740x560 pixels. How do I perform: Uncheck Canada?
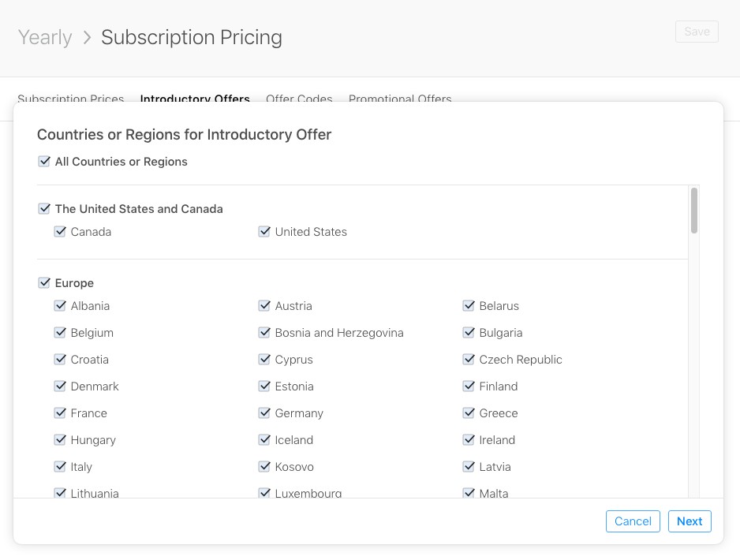pyautogui.click(x=61, y=232)
